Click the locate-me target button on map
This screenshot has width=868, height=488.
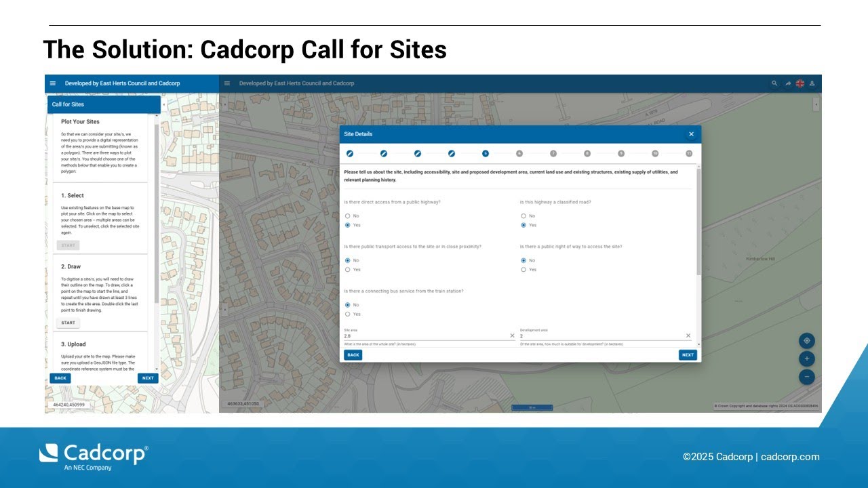[806, 340]
